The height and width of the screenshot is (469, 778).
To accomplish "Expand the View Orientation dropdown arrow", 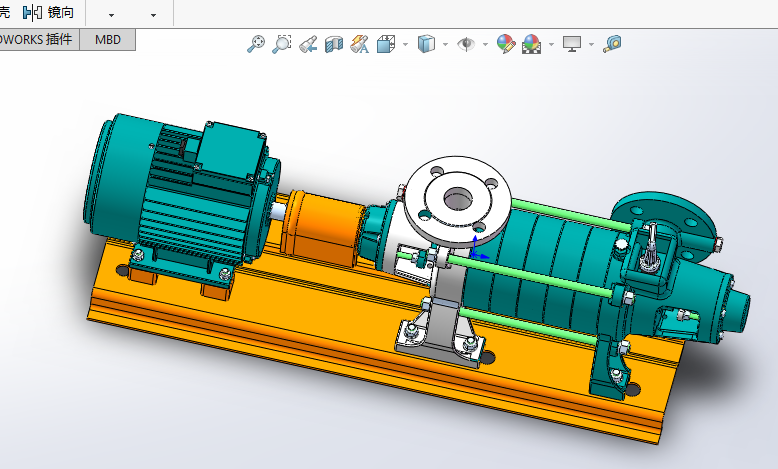I will point(405,45).
